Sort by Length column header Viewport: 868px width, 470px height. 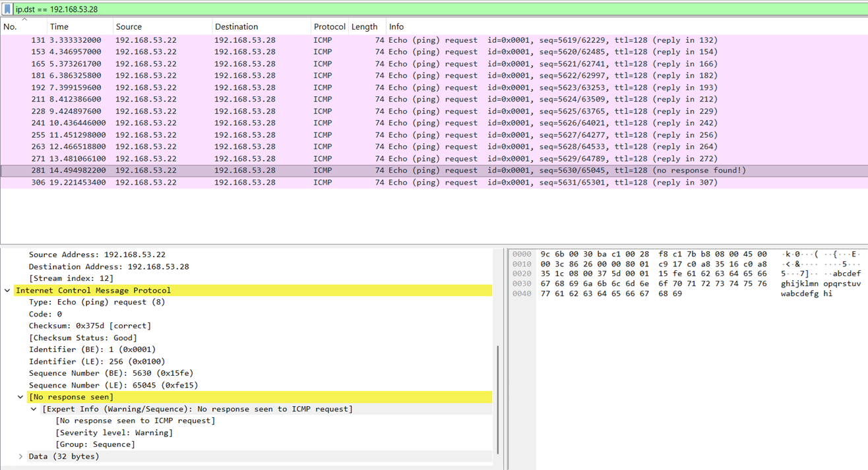[367, 26]
